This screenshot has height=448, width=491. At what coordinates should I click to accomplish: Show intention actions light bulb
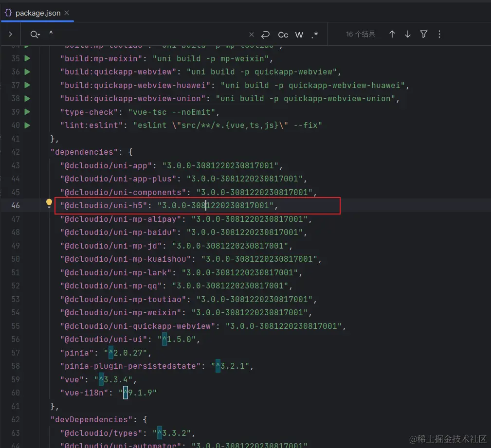pos(49,203)
